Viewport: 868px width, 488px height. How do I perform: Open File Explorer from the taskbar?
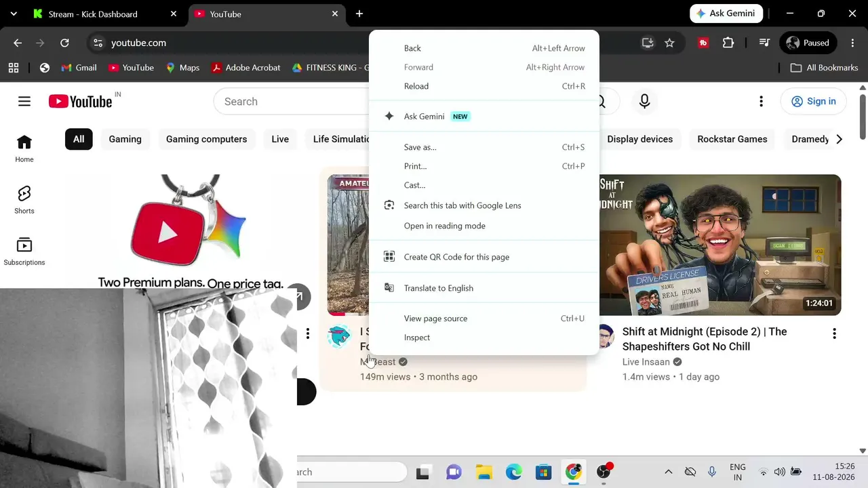[484, 472]
